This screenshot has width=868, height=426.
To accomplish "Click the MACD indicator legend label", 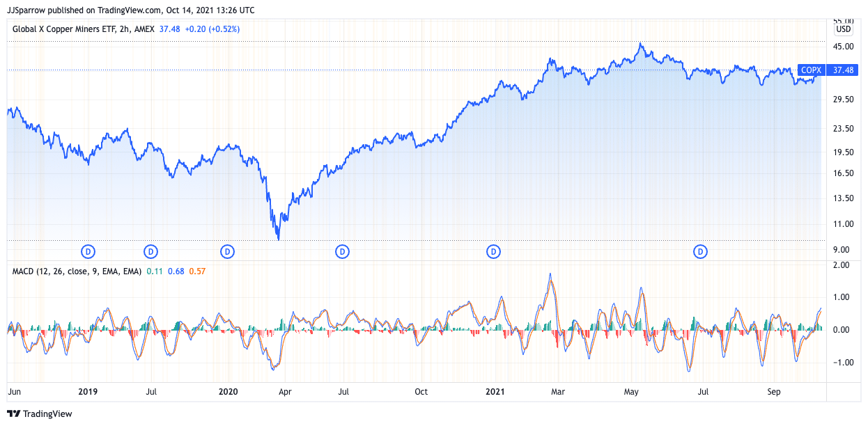I will (77, 271).
